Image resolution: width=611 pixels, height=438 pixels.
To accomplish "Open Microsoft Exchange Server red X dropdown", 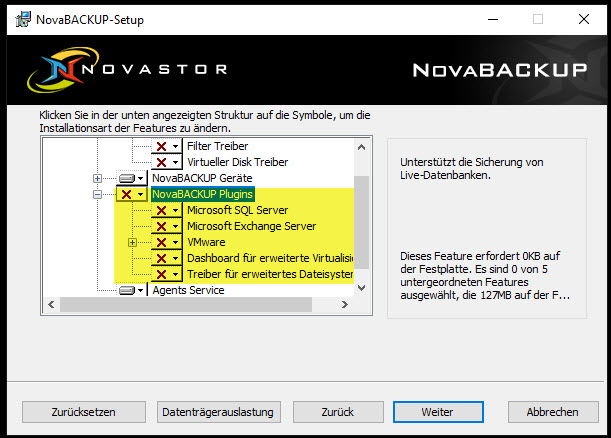I will coord(167,226).
